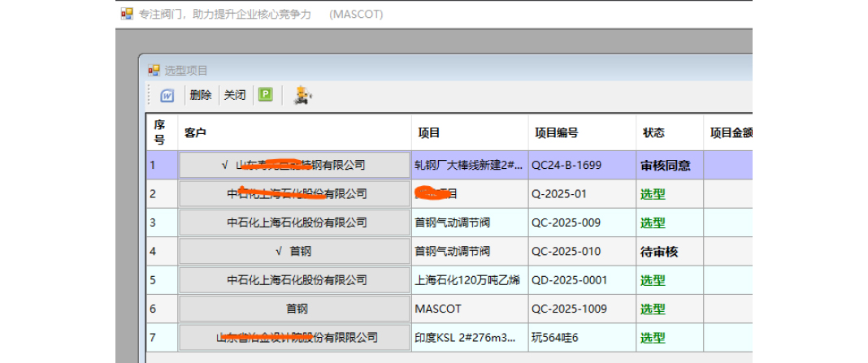Click row number 5 cell
The width and height of the screenshot is (868, 363).
[162, 280]
